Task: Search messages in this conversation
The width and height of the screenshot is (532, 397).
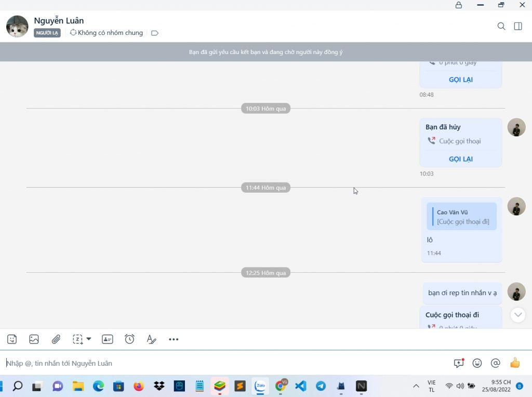Action: (501, 26)
